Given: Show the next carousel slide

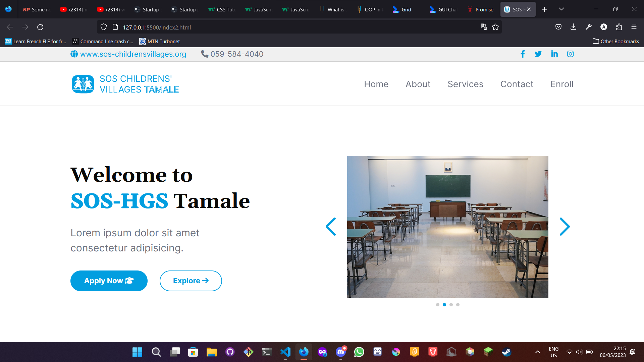Looking at the screenshot, I should (565, 227).
